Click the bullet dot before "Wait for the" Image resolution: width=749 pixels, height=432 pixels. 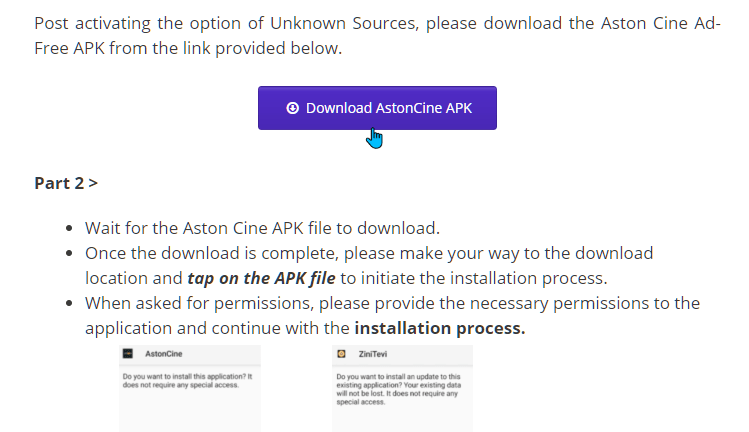(69, 228)
